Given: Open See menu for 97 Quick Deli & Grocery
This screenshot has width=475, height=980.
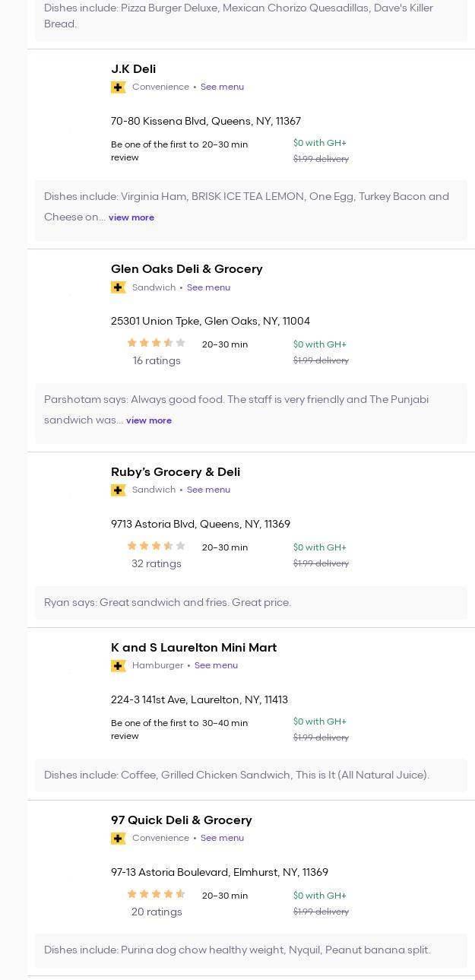Looking at the screenshot, I should coord(222,838).
